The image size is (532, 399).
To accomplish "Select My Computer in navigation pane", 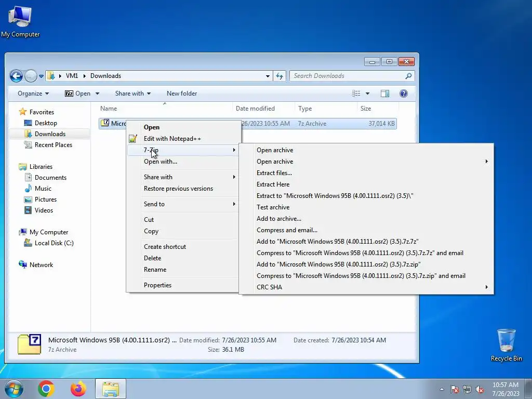I will coord(48,232).
